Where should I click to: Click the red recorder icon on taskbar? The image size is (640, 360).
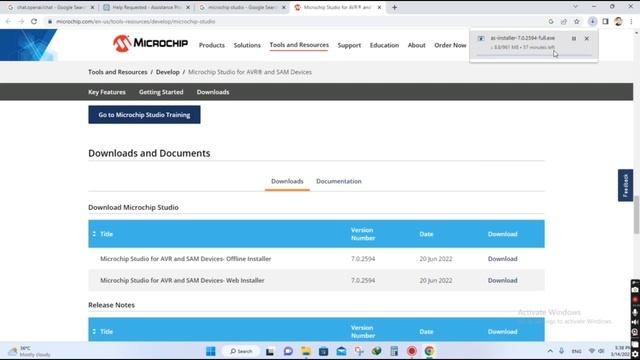point(411,351)
